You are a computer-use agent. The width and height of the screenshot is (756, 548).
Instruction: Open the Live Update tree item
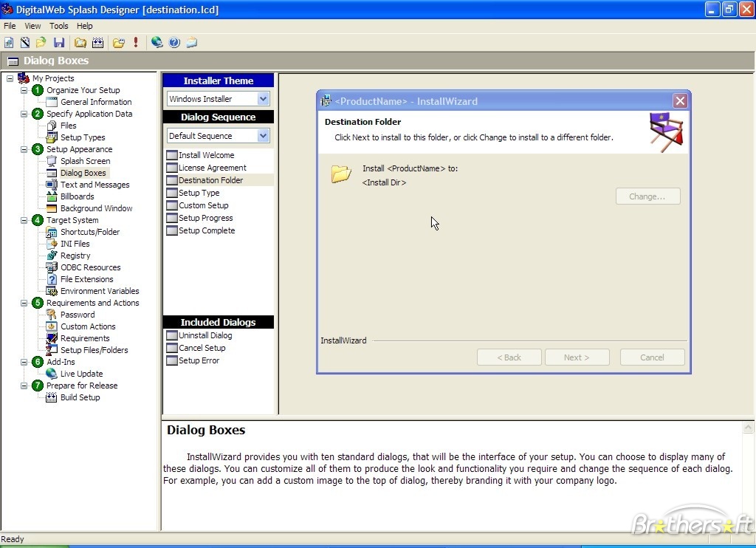81,374
